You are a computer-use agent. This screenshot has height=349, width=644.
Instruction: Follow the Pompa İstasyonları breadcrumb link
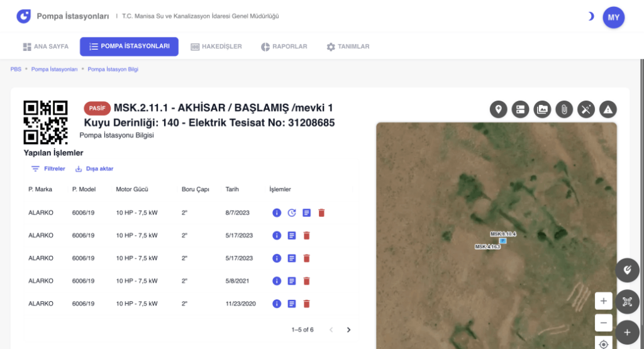pyautogui.click(x=54, y=69)
